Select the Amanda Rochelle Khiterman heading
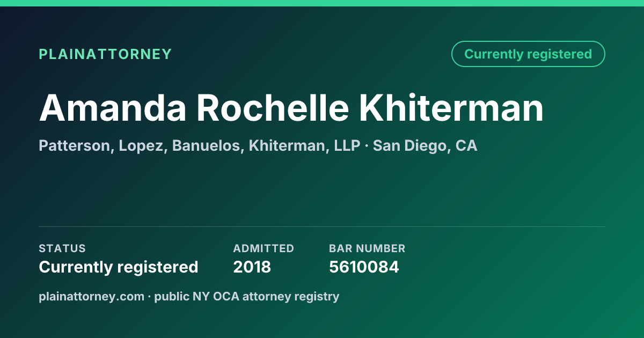644x338 pixels. click(291, 108)
